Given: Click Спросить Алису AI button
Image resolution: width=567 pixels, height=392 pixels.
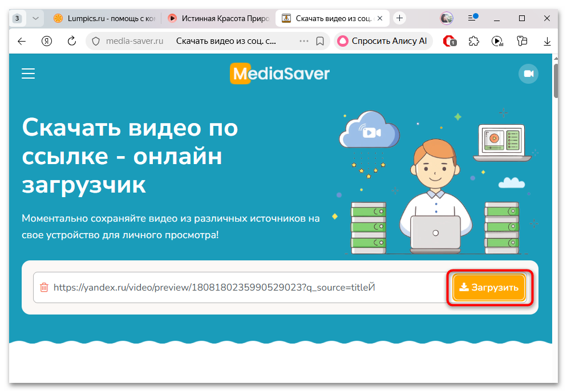Looking at the screenshot, I should tap(383, 41).
